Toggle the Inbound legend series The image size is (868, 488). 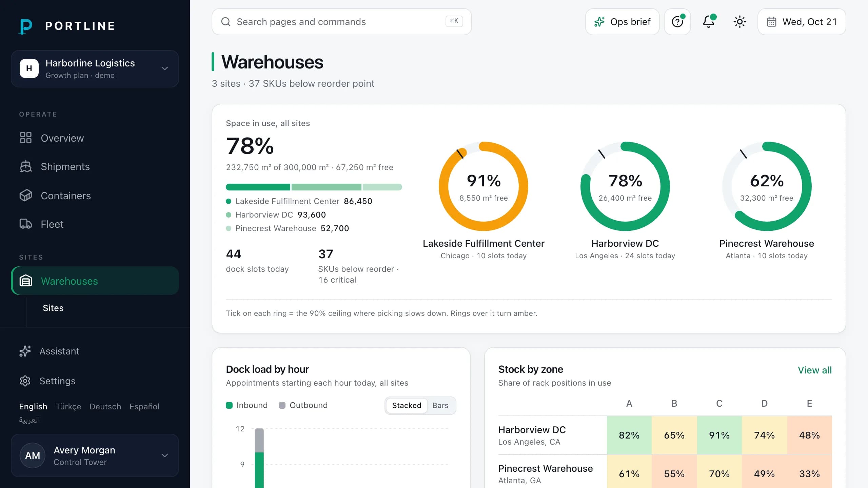coord(247,405)
